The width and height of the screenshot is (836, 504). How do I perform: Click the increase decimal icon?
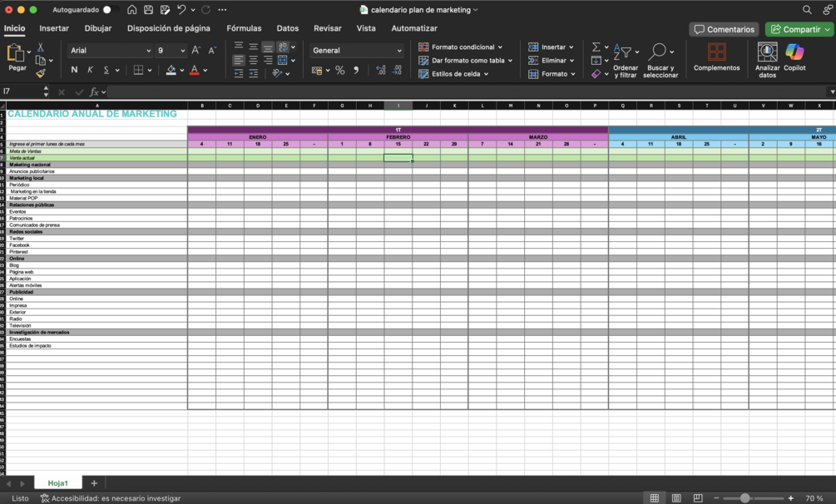[x=381, y=71]
